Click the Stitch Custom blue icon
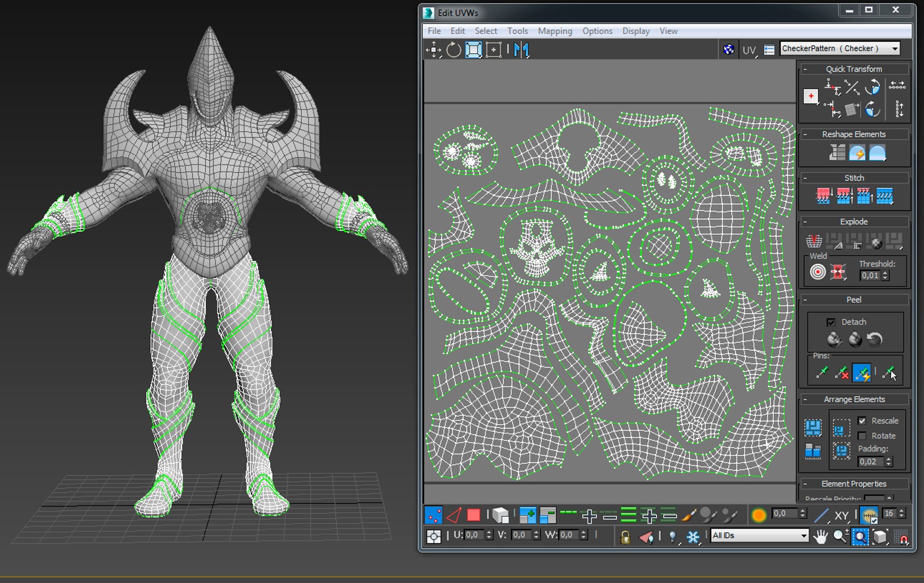Viewport: 924px width, 583px height. [x=885, y=196]
